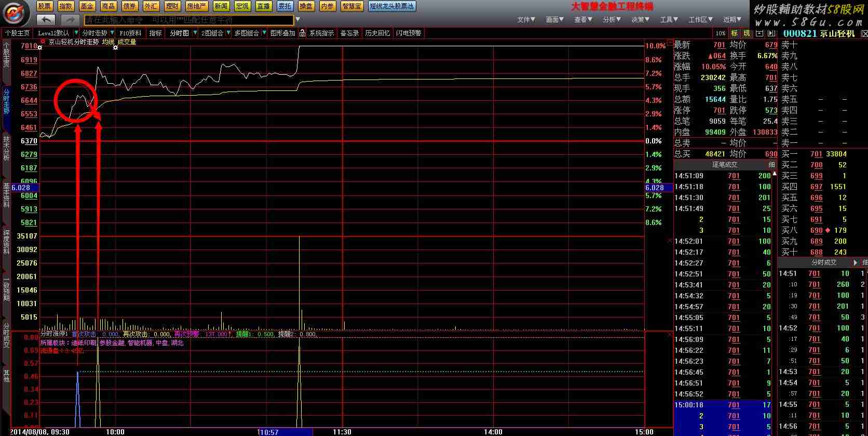The width and height of the screenshot is (868, 436).
Task: Click the scroll-up arrow of tick list
Action: pyautogui.click(x=774, y=174)
